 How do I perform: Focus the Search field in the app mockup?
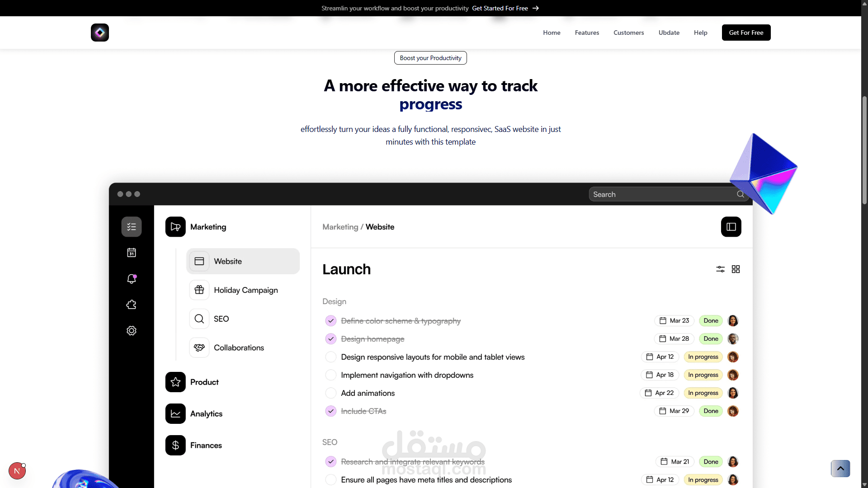[x=668, y=194]
